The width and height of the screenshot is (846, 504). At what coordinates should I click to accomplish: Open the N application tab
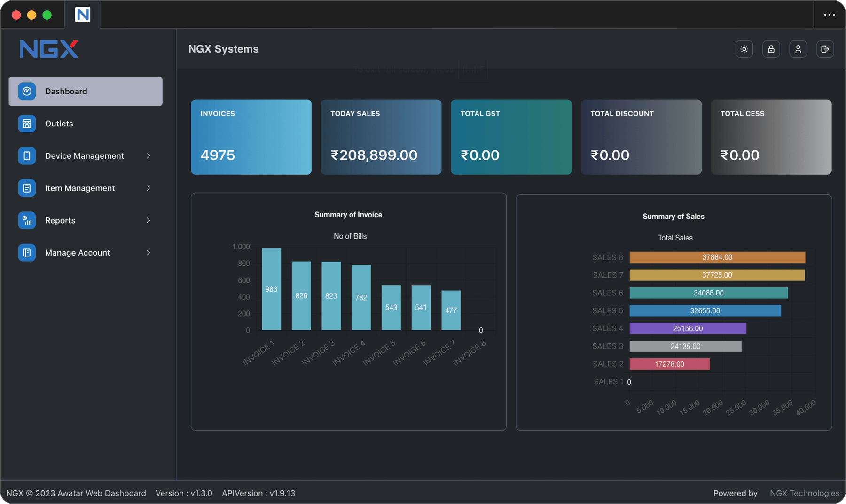pyautogui.click(x=83, y=15)
